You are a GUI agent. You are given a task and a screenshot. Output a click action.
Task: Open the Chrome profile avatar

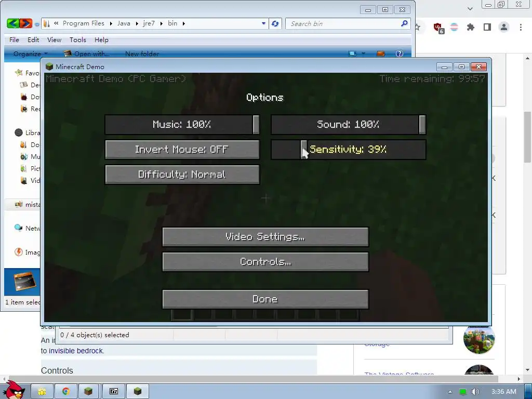point(504,27)
